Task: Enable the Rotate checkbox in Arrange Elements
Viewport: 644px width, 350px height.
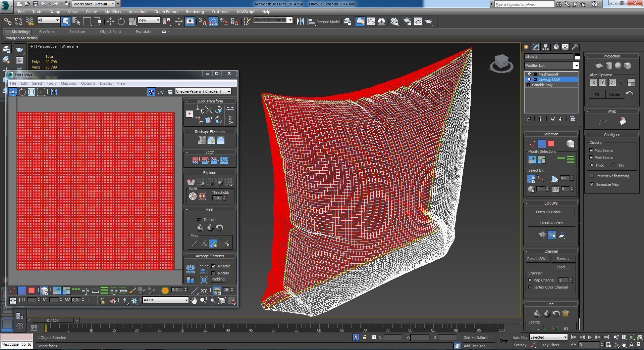Action: [x=214, y=273]
